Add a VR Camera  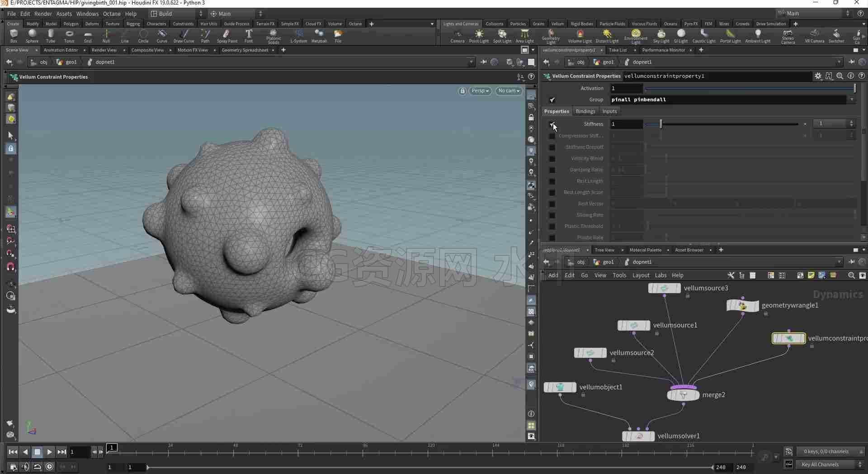tap(814, 36)
